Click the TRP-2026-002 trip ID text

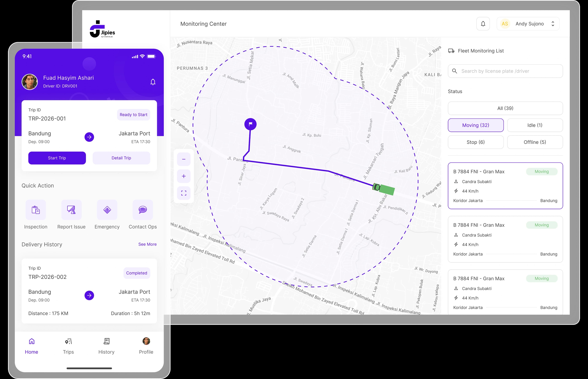[47, 277]
